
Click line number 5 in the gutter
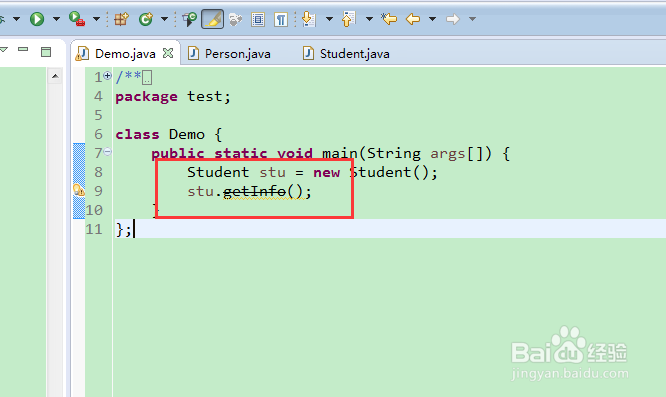click(98, 115)
